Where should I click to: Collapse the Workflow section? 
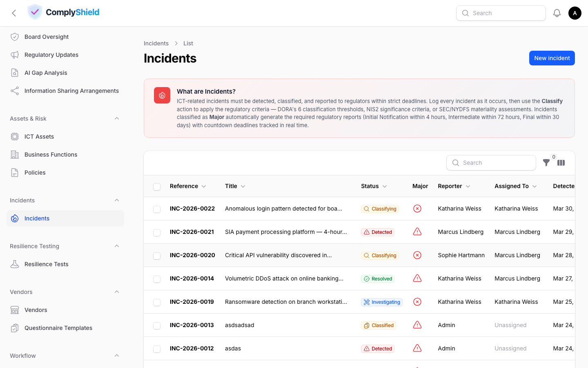click(117, 356)
